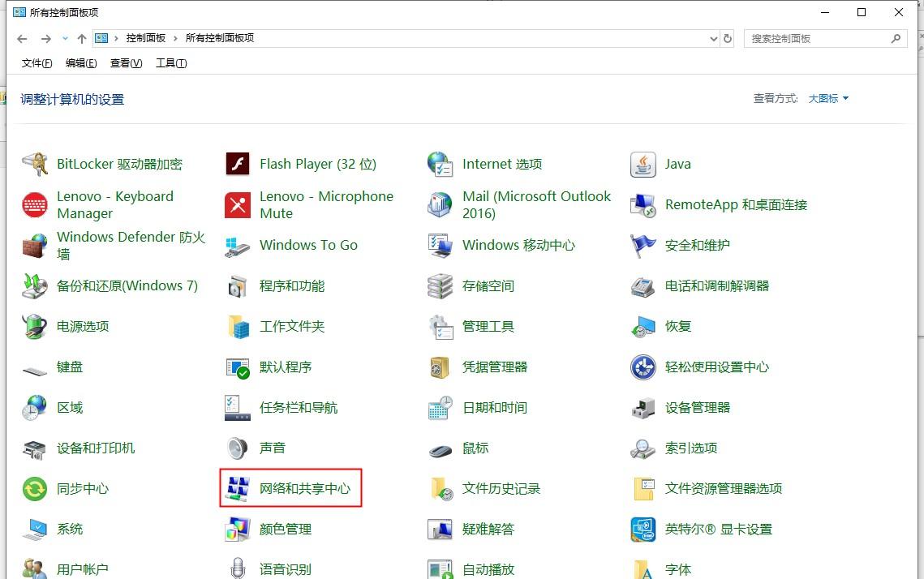Open the 区域 globe-and-clock icon
Viewport: 924px width, 579px height.
35,408
